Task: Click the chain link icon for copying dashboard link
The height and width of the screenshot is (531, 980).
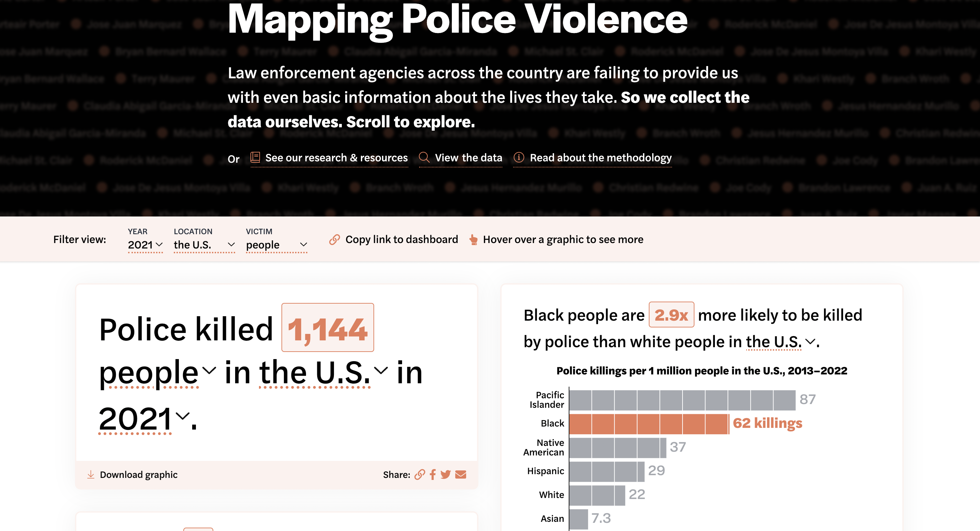Action: click(x=334, y=240)
